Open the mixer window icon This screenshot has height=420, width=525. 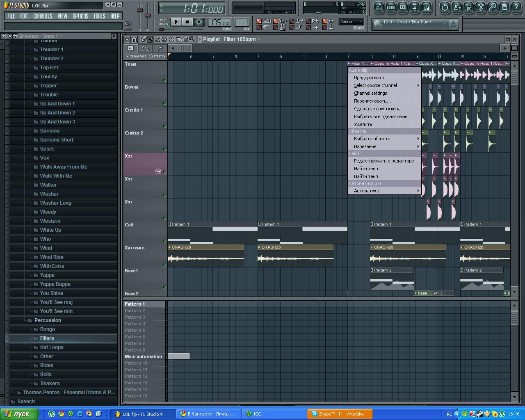coord(427,7)
